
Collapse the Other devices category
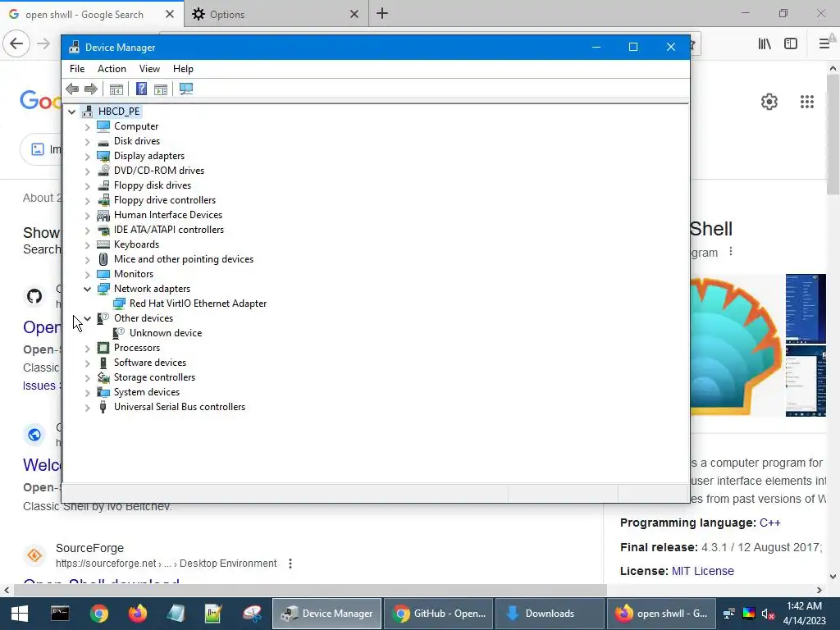pos(87,318)
